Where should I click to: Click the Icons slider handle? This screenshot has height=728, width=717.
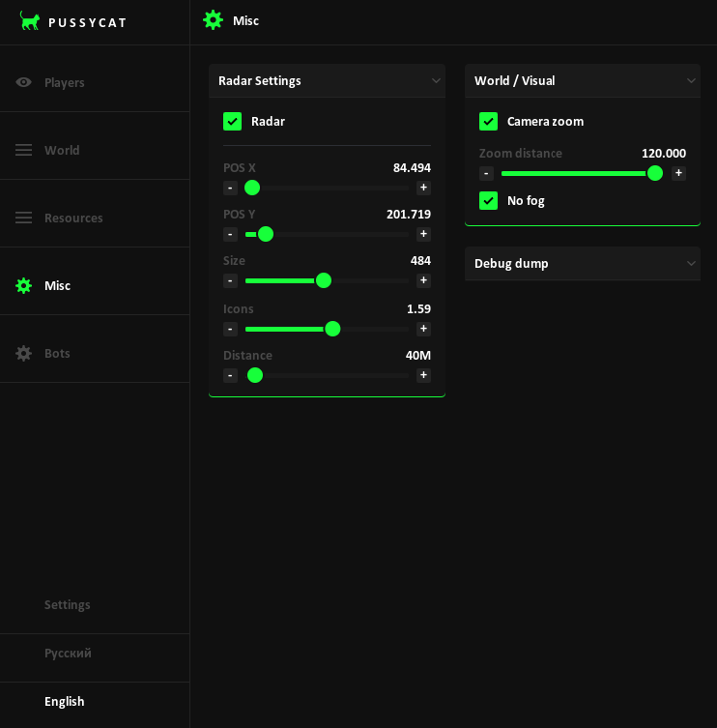click(332, 329)
